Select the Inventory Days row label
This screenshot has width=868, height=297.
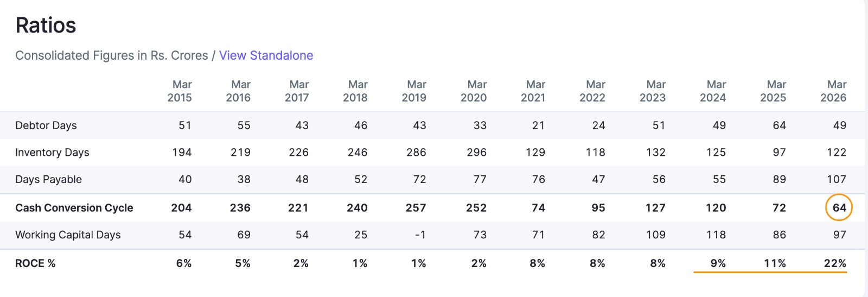pyautogui.click(x=52, y=153)
